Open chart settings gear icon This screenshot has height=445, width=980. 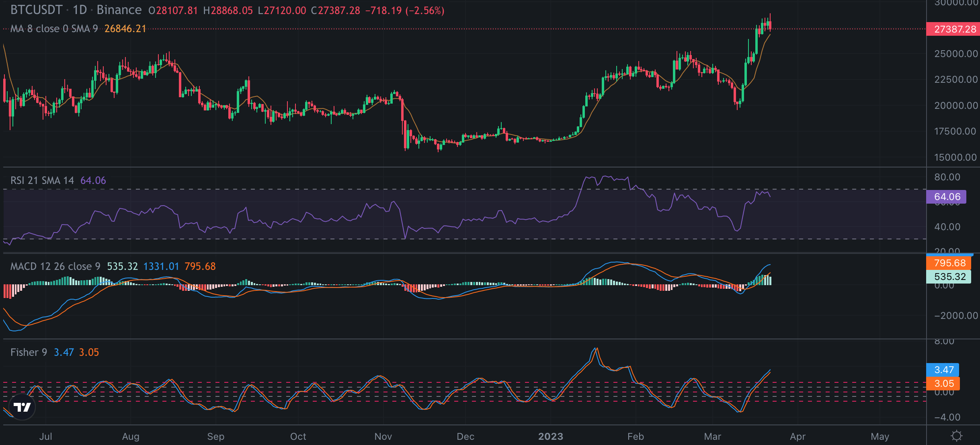click(x=957, y=436)
